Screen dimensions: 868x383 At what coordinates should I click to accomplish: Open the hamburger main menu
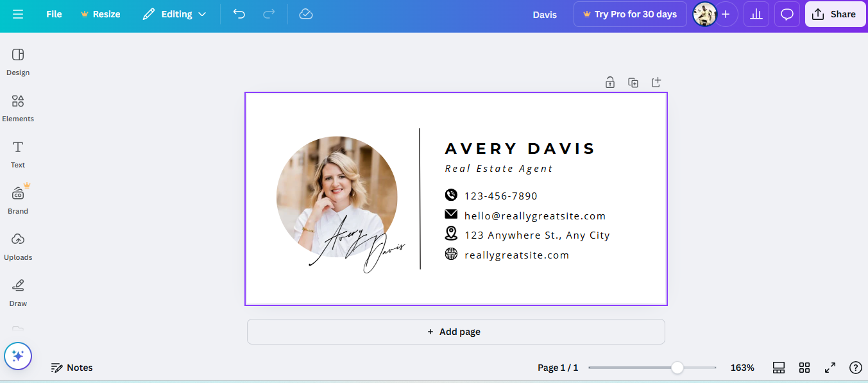click(18, 14)
